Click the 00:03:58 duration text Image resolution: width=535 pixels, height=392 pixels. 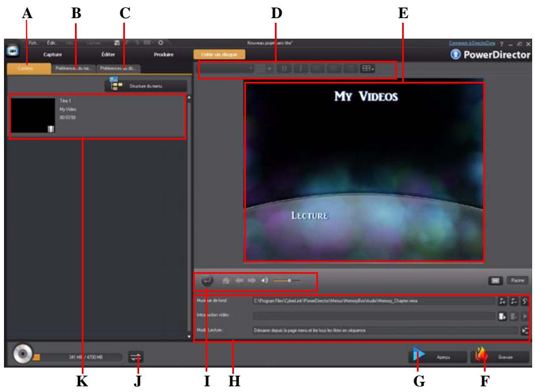pos(68,118)
